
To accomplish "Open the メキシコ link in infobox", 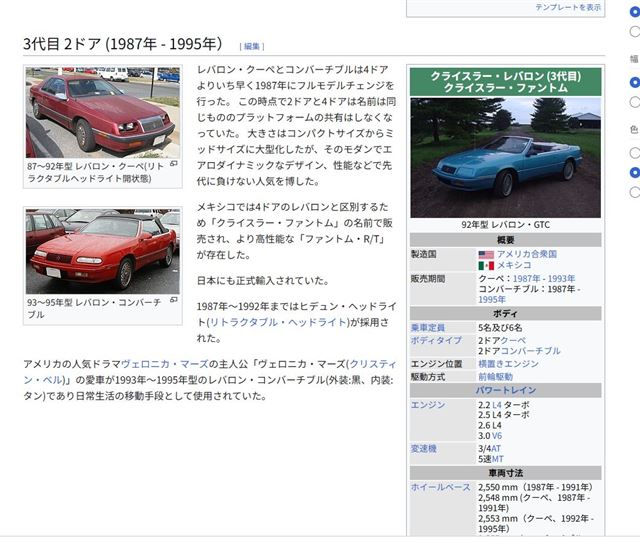I will (514, 265).
